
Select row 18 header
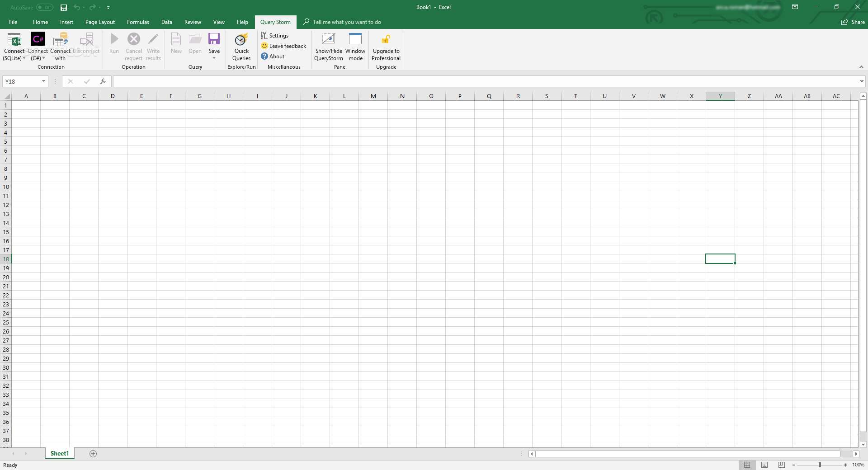click(6, 259)
